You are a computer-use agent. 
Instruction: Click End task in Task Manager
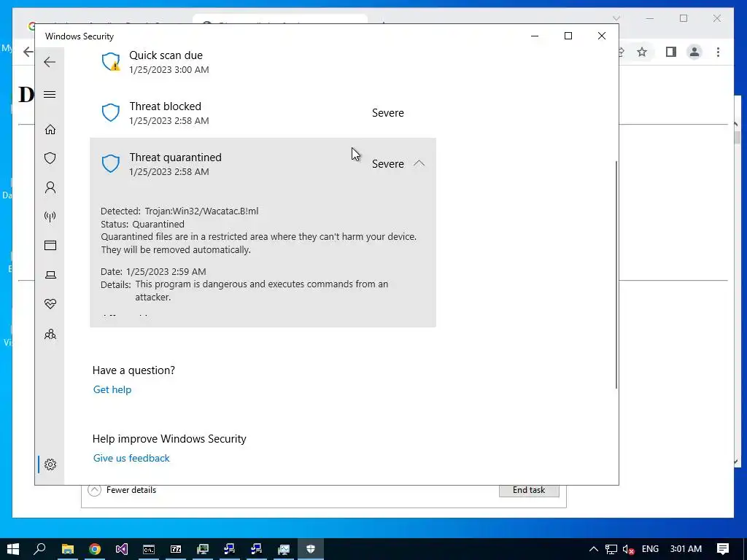click(529, 490)
